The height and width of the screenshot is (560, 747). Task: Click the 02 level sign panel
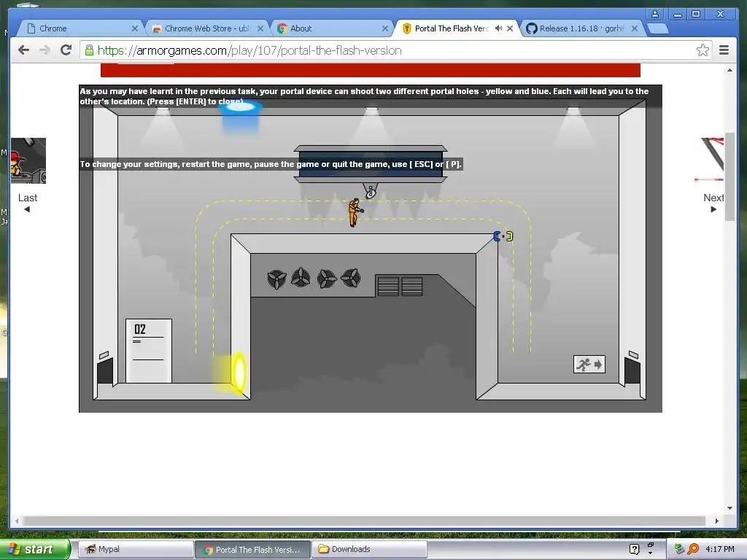(149, 351)
